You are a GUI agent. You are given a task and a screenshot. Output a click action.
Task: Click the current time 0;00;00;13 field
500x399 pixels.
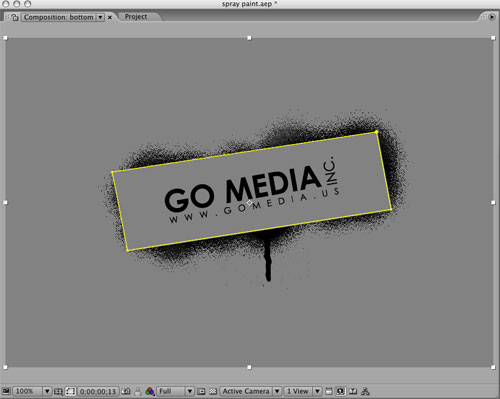(98, 391)
